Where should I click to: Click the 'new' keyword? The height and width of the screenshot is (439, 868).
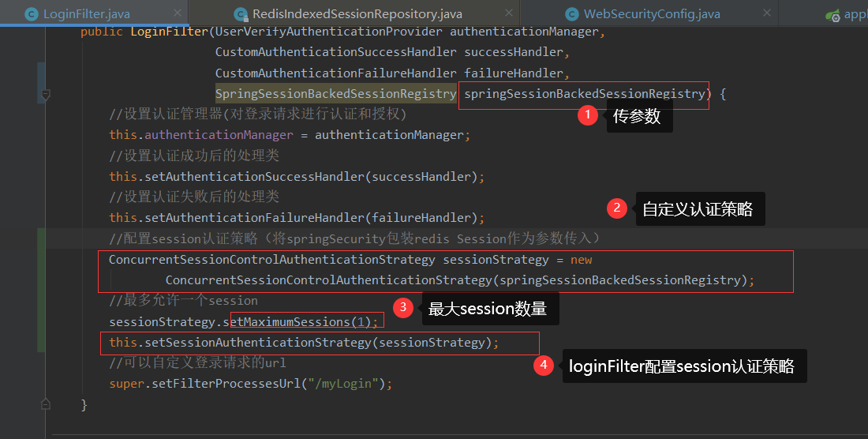coord(582,260)
